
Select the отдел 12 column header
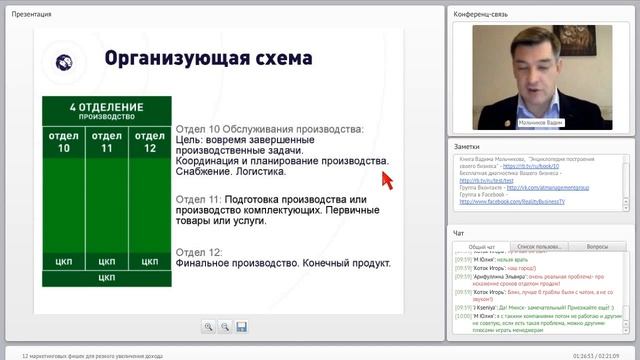150,142
